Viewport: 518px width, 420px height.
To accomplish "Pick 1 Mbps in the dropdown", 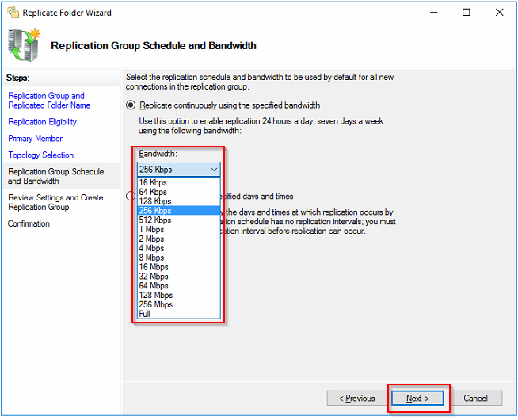I will tap(150, 230).
